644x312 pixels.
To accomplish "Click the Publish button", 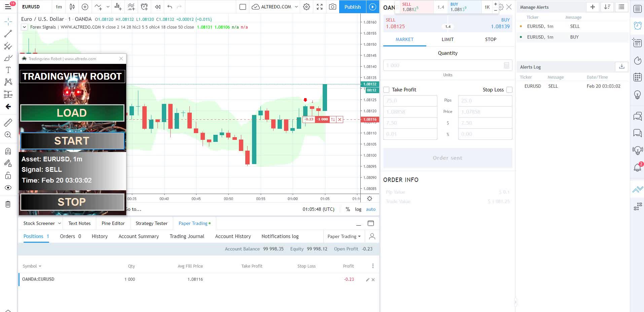I will [x=352, y=7].
